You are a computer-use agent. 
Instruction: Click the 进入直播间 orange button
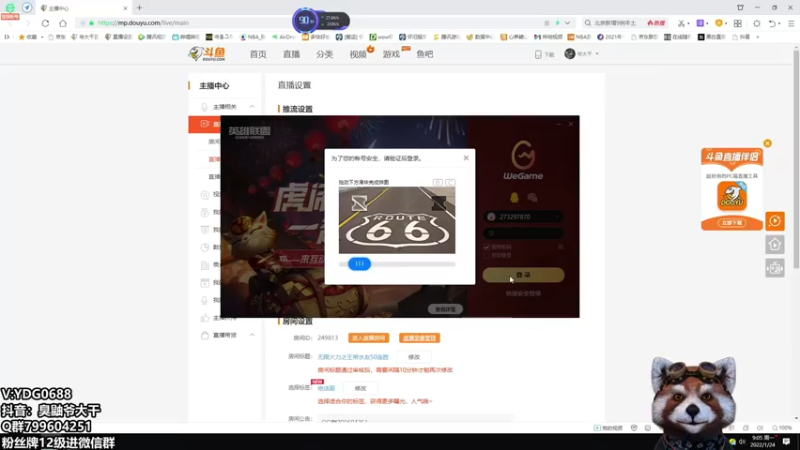[x=368, y=338]
